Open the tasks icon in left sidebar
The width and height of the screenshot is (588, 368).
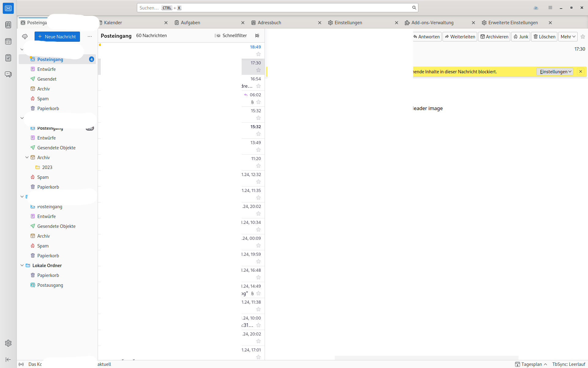click(x=8, y=58)
